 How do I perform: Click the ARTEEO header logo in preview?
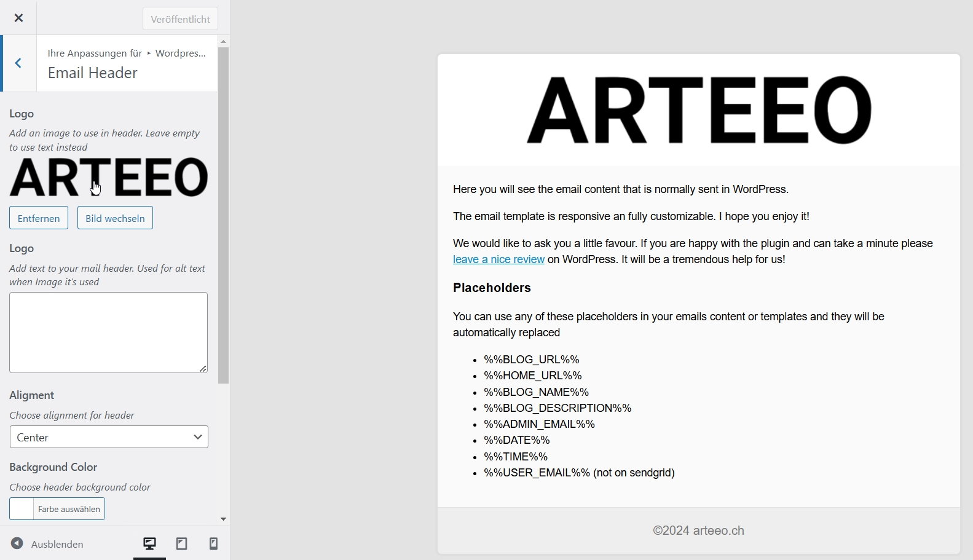tap(698, 111)
